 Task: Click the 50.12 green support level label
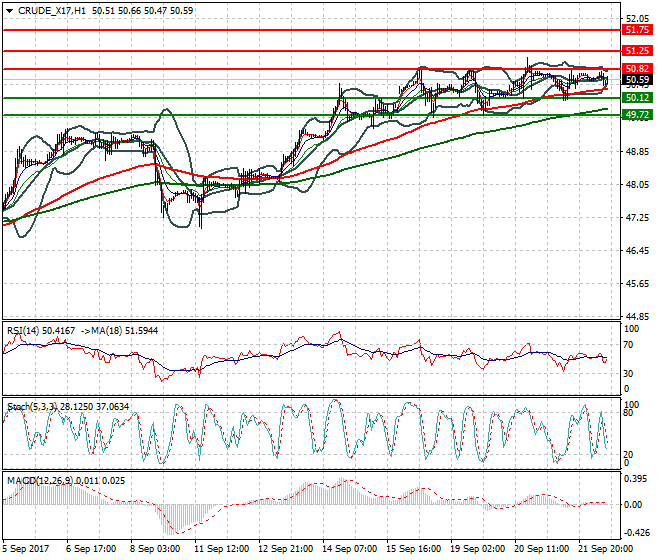click(637, 98)
